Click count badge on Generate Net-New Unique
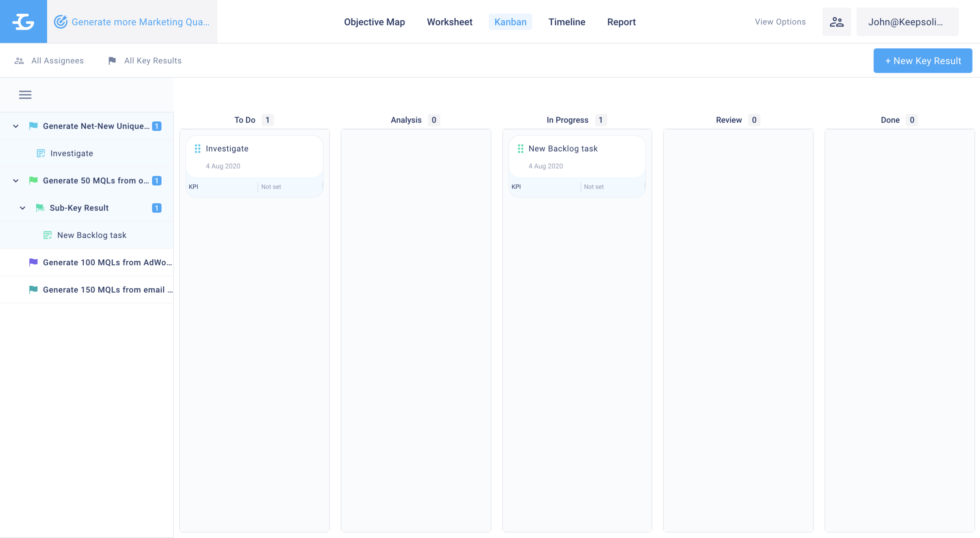The height and width of the screenshot is (538, 980). point(157,126)
